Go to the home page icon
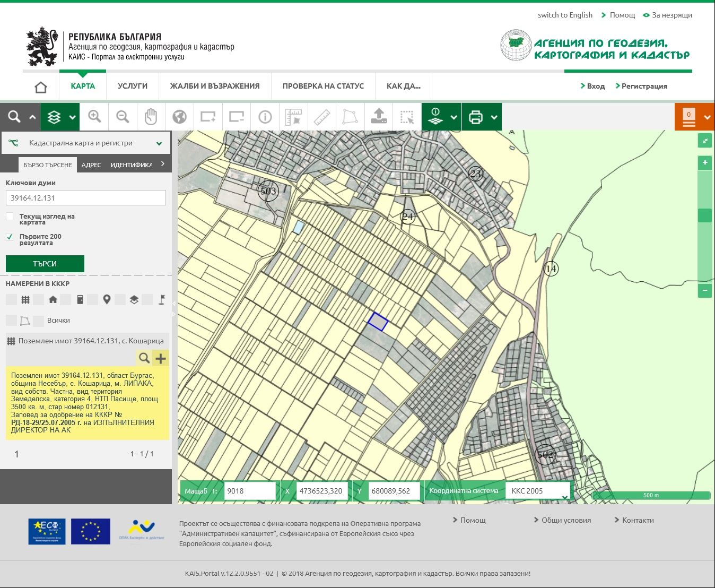Image resolution: width=715 pixels, height=588 pixels. (41, 87)
